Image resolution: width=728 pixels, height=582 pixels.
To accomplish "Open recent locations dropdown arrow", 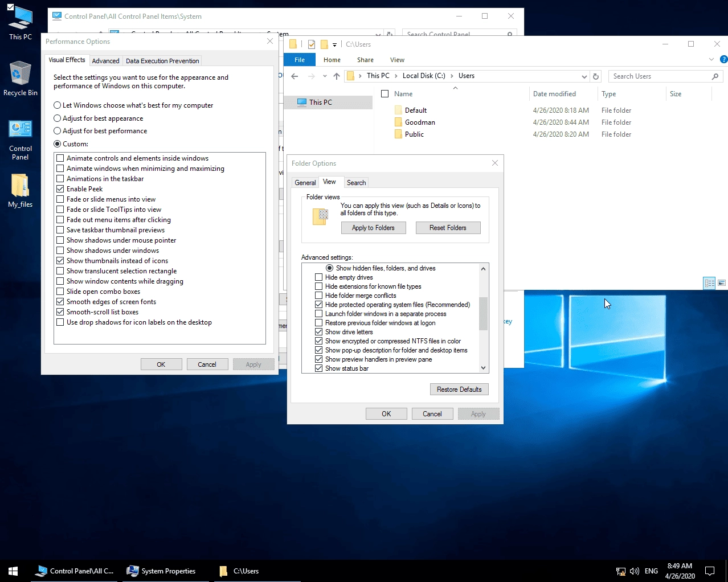I will (325, 76).
